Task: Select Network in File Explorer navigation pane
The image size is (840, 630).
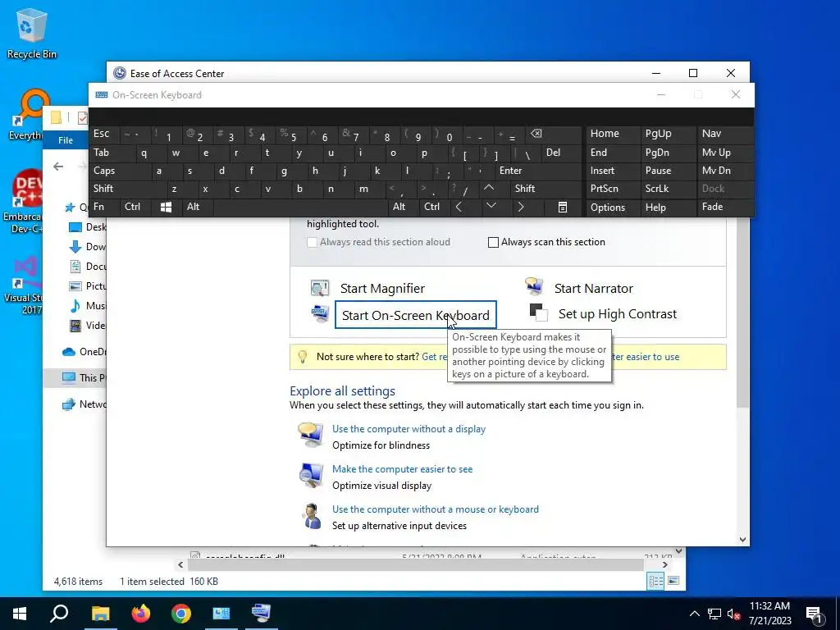Action: tap(84, 404)
